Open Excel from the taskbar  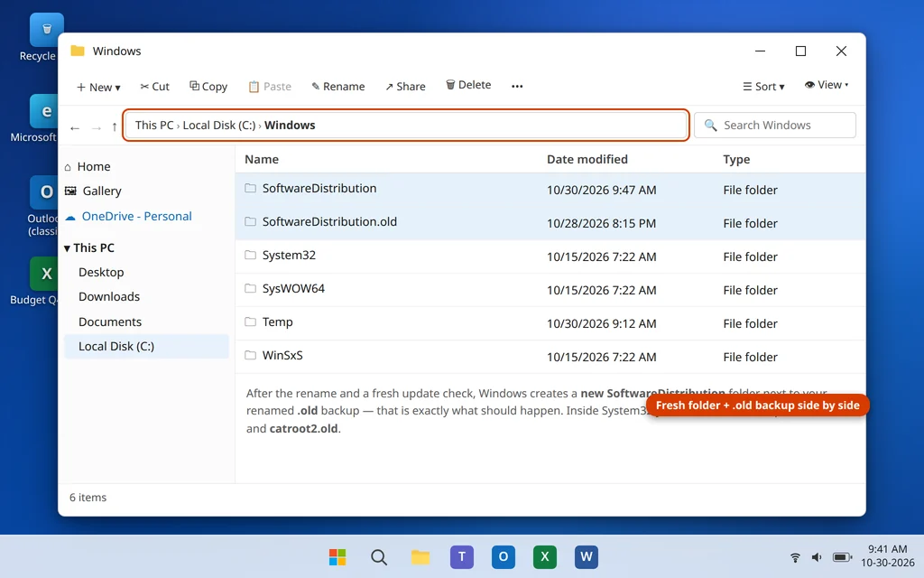point(545,557)
